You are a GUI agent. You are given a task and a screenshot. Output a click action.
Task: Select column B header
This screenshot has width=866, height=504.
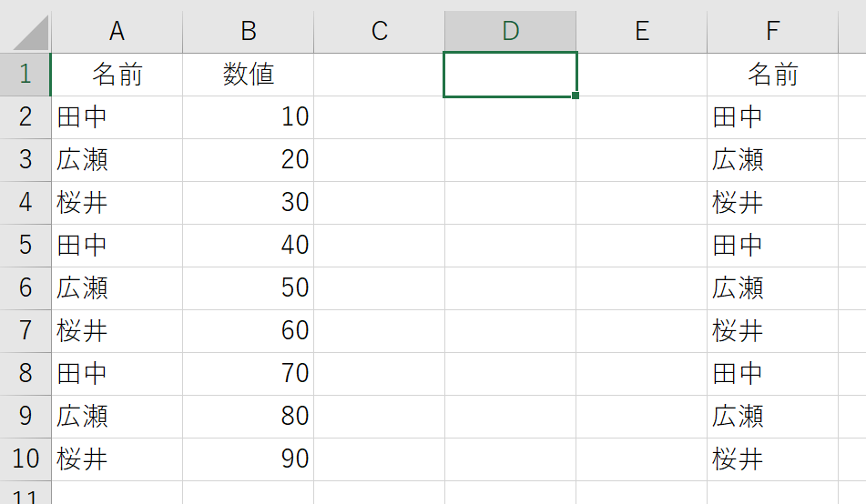[x=248, y=32]
